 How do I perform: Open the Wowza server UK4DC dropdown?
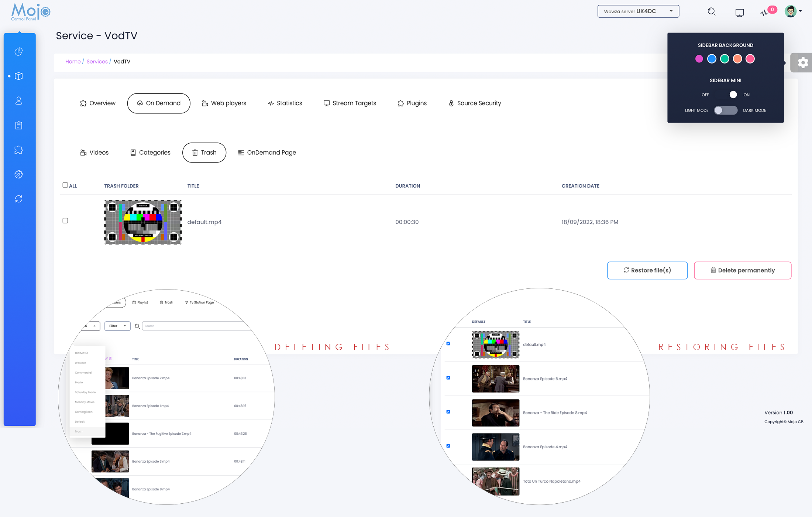tap(638, 11)
